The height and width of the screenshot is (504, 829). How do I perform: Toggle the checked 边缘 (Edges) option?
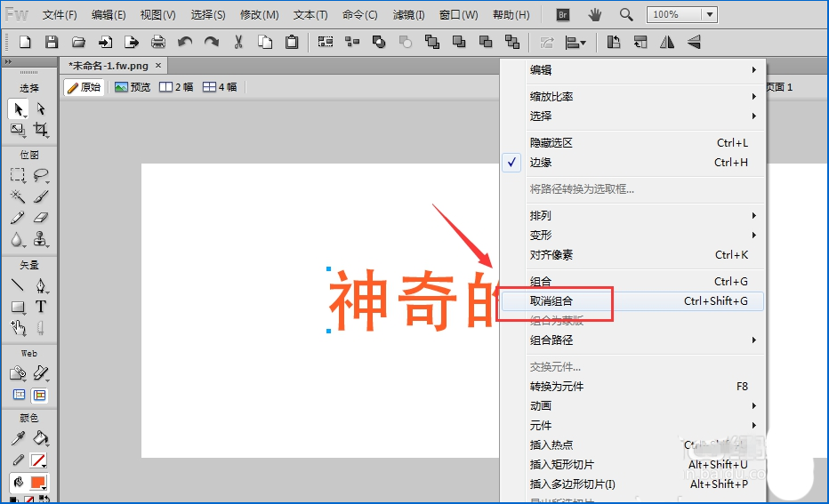pyautogui.click(x=541, y=163)
